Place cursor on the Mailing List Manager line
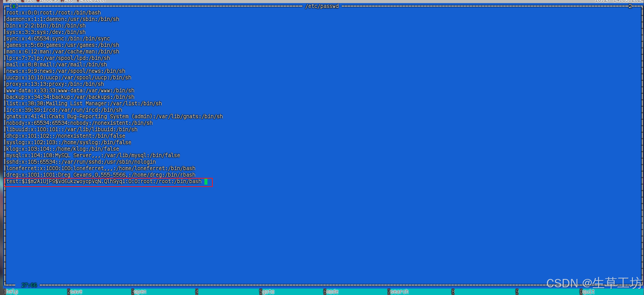 [x=84, y=103]
